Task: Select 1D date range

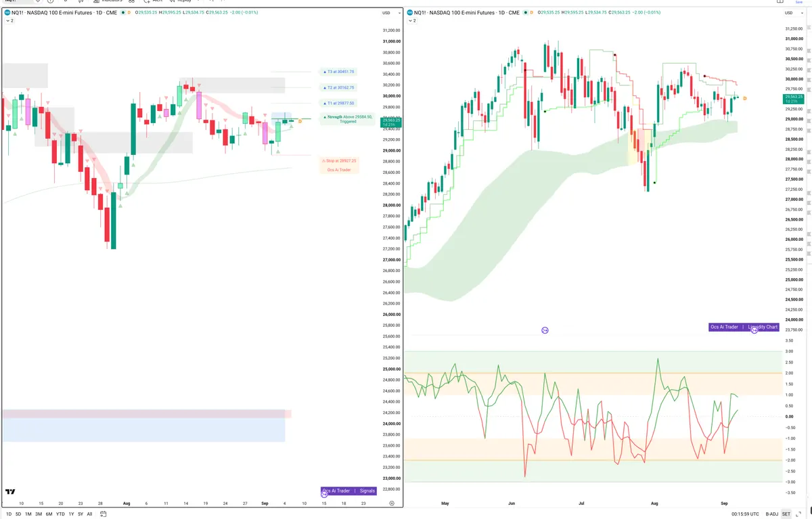Action: pos(8,514)
